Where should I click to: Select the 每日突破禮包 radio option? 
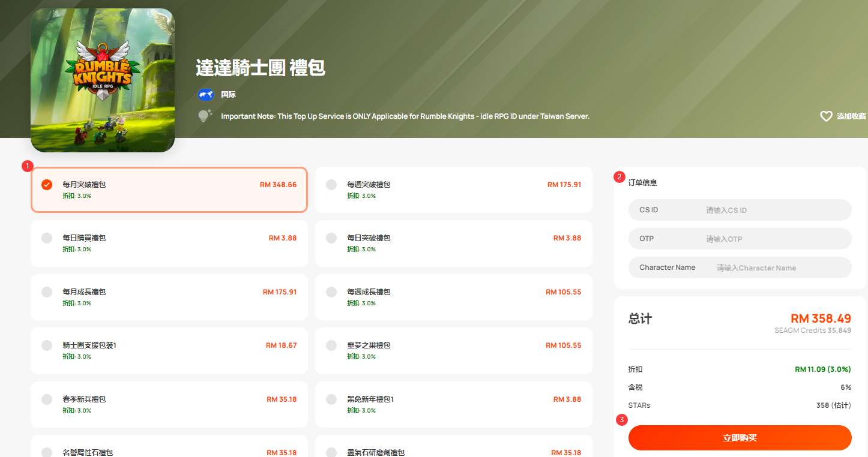(x=331, y=238)
